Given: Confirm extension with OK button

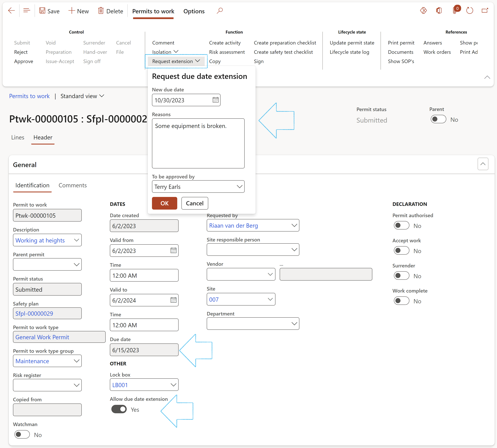Looking at the screenshot, I should pyautogui.click(x=164, y=203).
